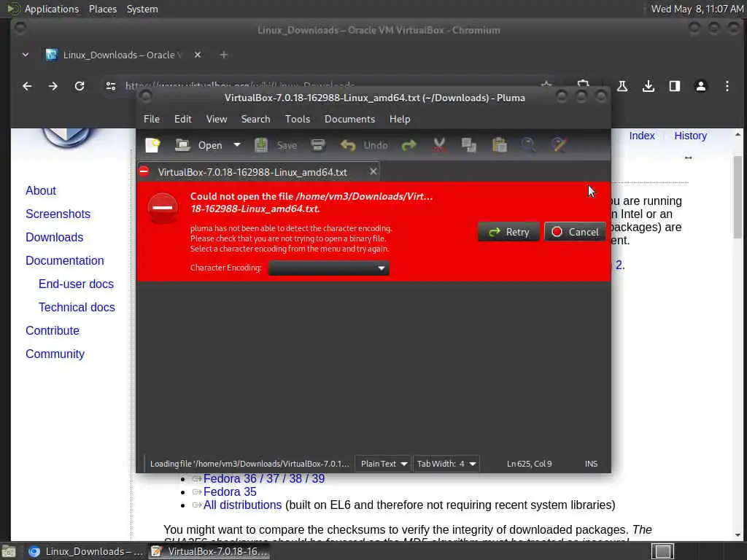This screenshot has height=560, width=747.
Task: Open the Fedora 36 / 37 / 38 / 39 link
Action: 264,478
